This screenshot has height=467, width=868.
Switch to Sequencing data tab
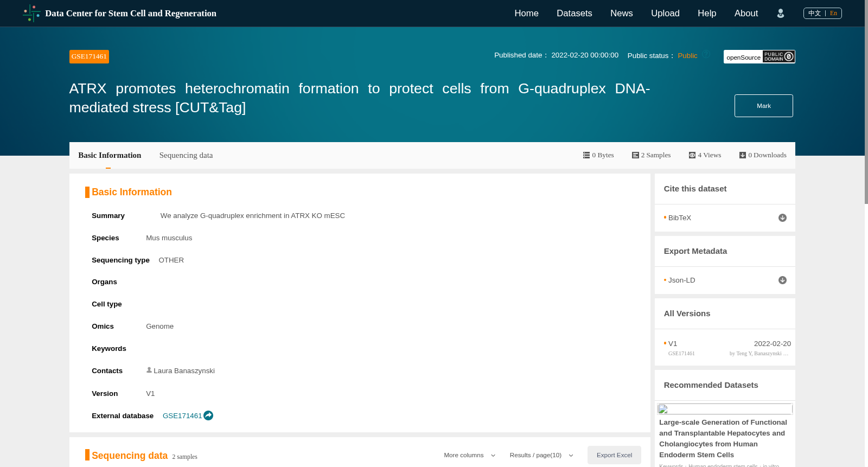186,155
